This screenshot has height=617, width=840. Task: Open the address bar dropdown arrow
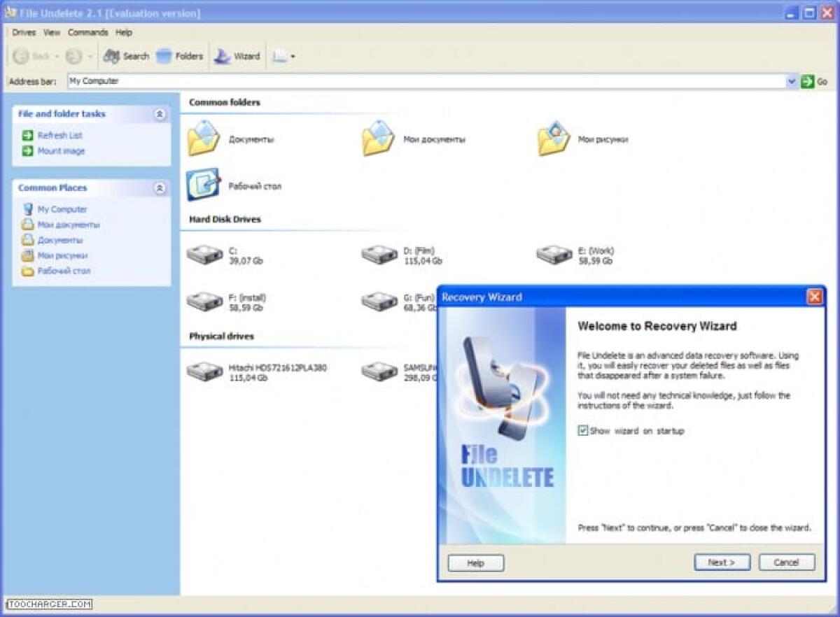pos(792,81)
